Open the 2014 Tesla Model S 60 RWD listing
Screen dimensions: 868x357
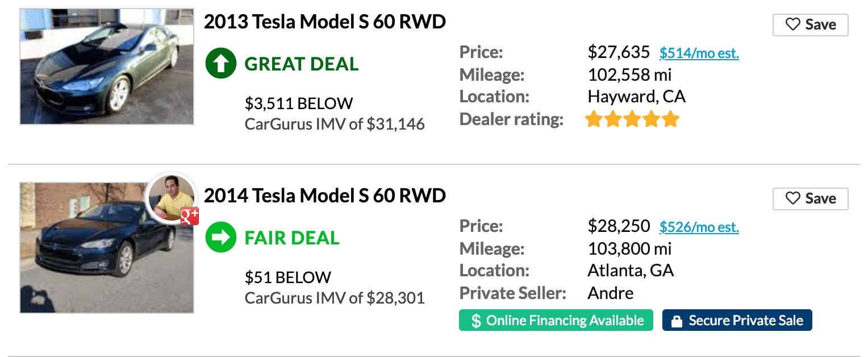[324, 196]
